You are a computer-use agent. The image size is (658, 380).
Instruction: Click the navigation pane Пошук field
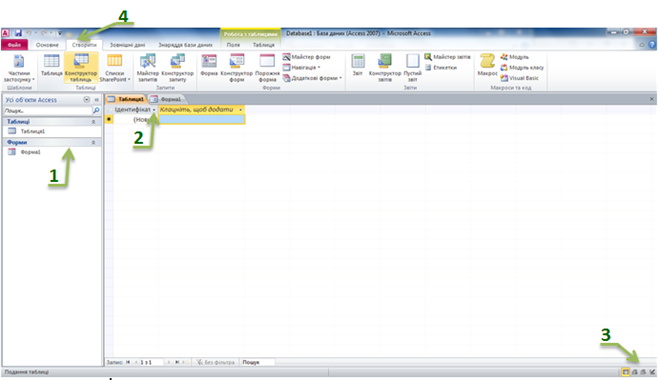click(47, 111)
